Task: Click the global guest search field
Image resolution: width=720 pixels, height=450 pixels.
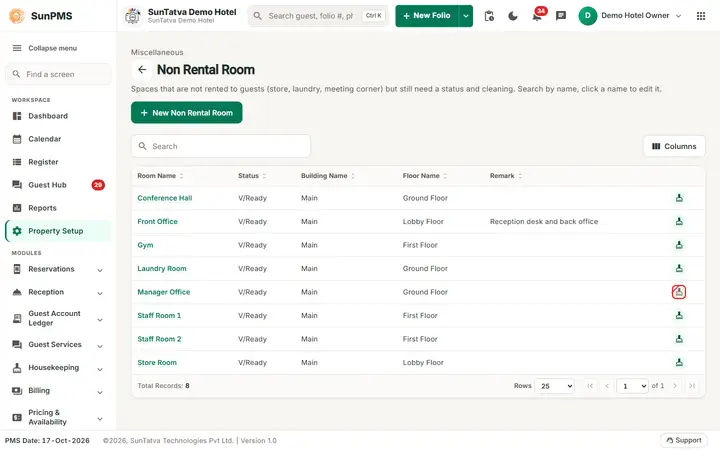Action: point(318,16)
